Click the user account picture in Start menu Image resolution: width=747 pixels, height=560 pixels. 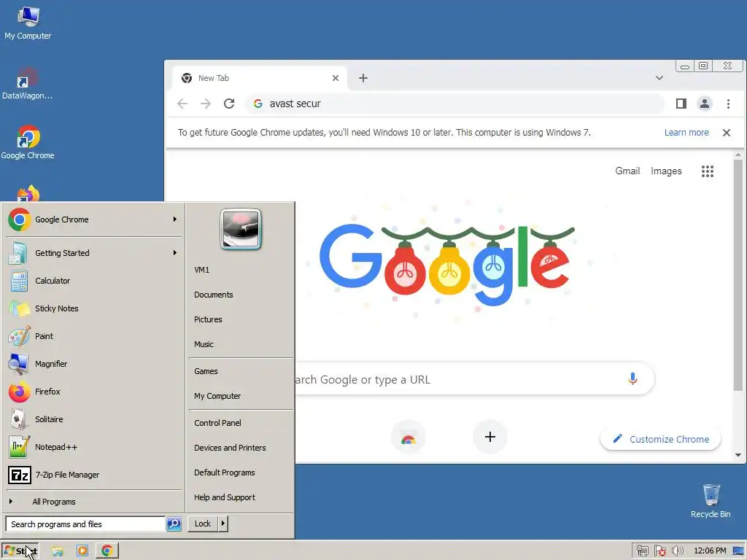(x=241, y=229)
